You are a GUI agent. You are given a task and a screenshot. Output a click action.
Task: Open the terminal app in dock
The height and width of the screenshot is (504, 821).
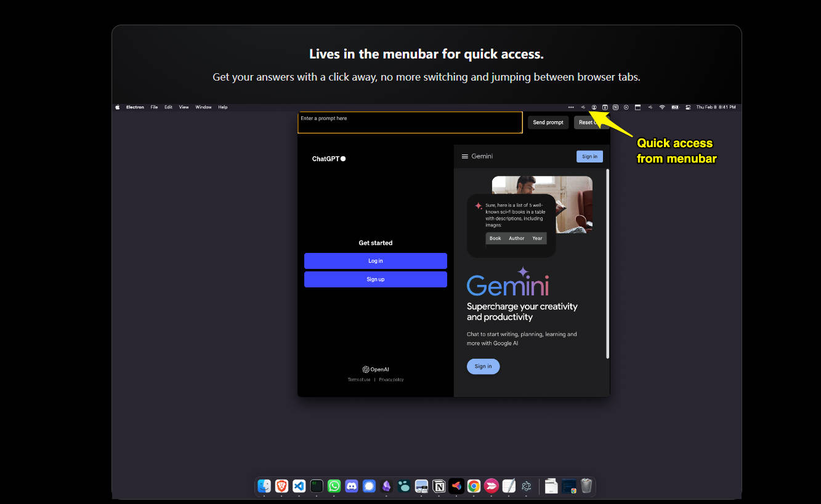tap(317, 486)
